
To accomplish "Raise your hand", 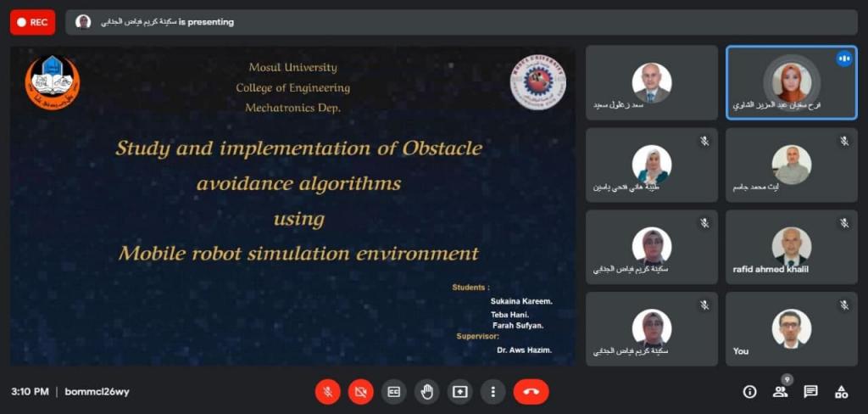I will point(427,391).
